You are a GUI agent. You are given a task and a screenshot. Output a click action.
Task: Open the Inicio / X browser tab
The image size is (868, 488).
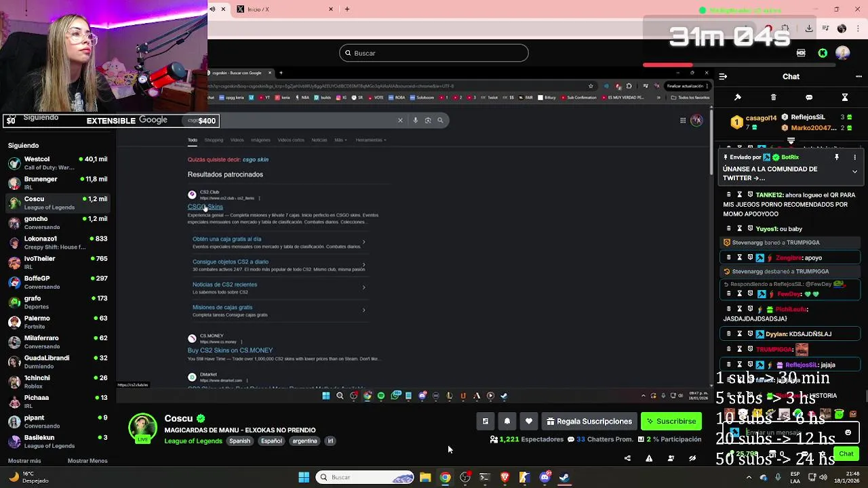pyautogui.click(x=284, y=9)
